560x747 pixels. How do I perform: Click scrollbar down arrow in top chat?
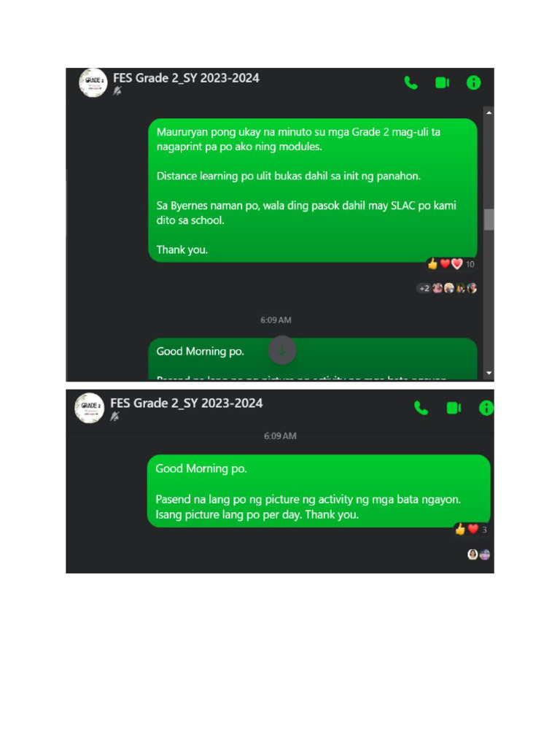489,373
